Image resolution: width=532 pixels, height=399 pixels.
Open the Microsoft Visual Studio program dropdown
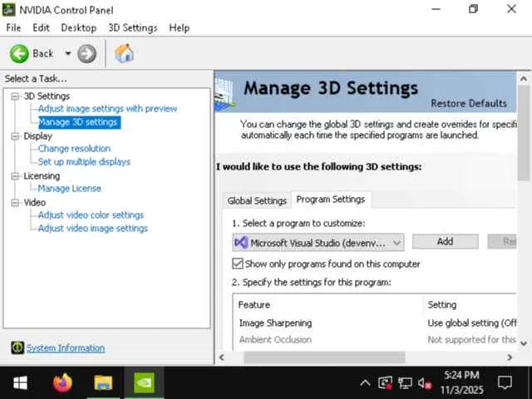tap(318, 243)
